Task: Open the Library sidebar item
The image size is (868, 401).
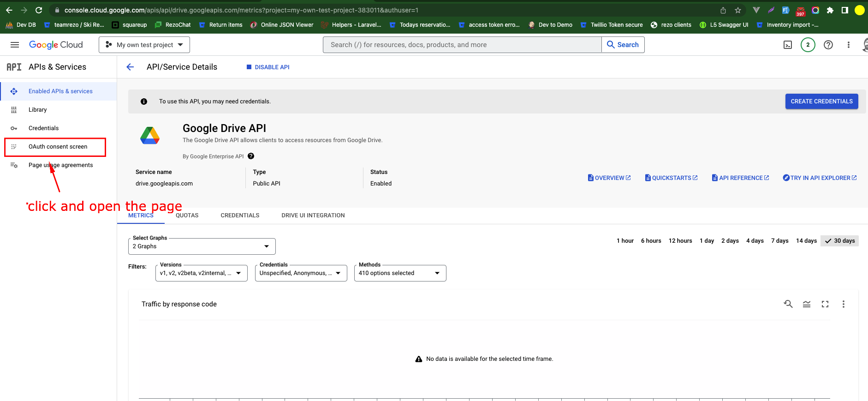Action: tap(59, 110)
